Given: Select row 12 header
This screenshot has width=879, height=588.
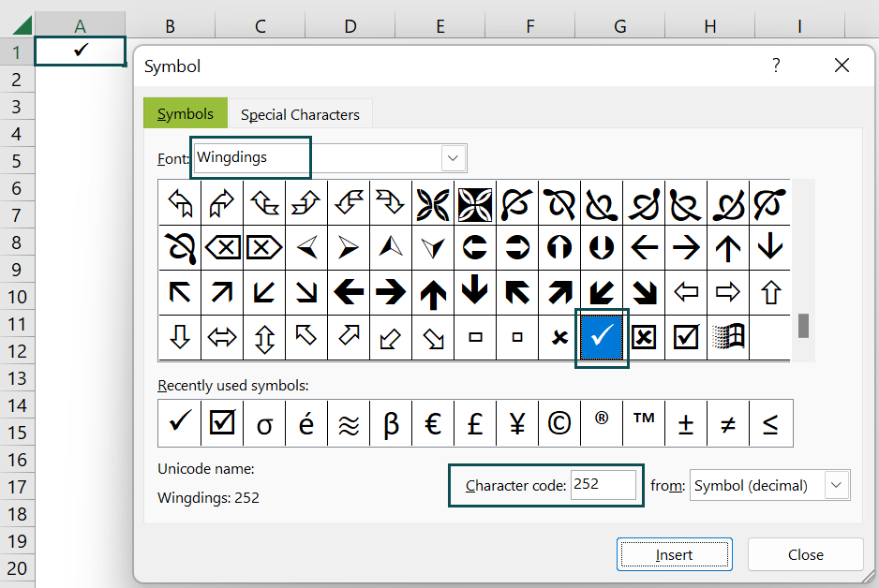Looking at the screenshot, I should point(17,351).
